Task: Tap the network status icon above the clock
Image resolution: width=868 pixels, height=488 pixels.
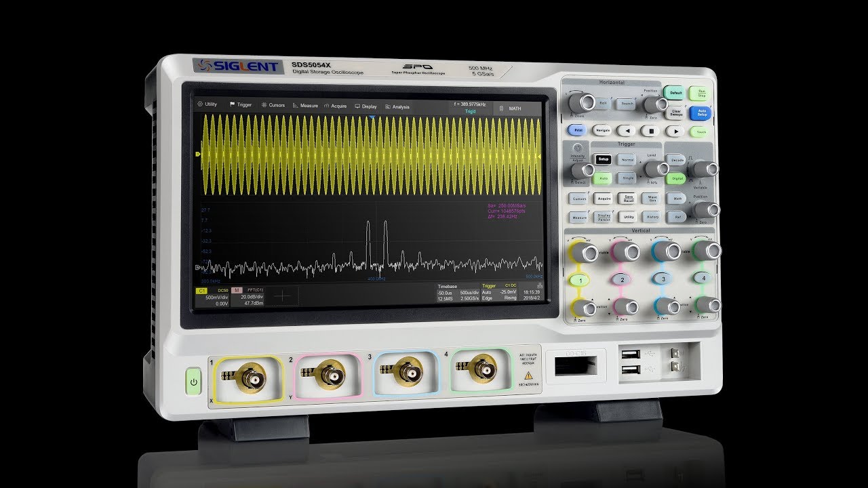Action: coord(538,285)
